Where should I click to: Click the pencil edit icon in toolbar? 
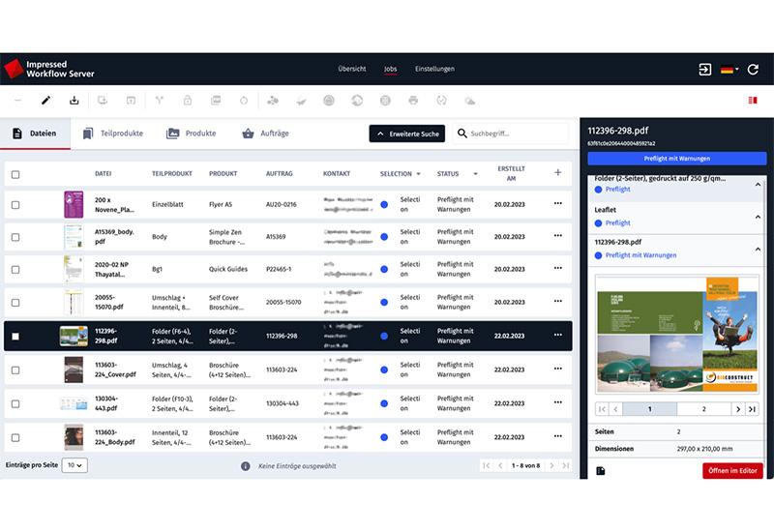coord(45,100)
